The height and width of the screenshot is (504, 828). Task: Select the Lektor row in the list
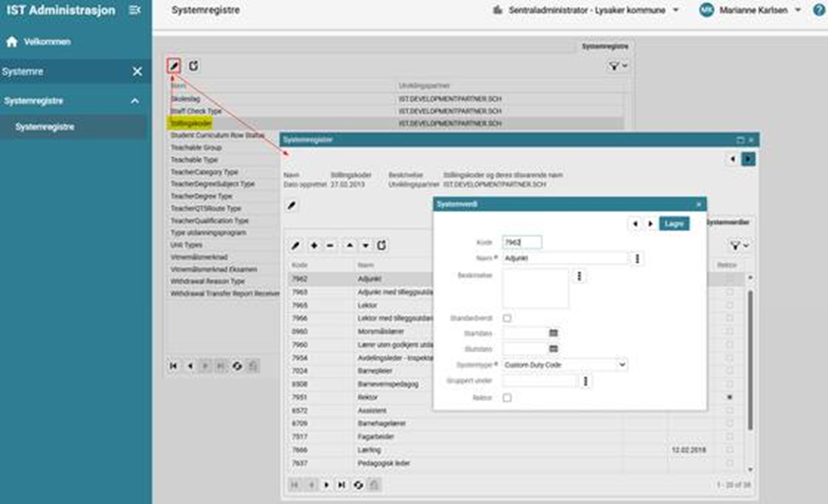[x=367, y=306]
